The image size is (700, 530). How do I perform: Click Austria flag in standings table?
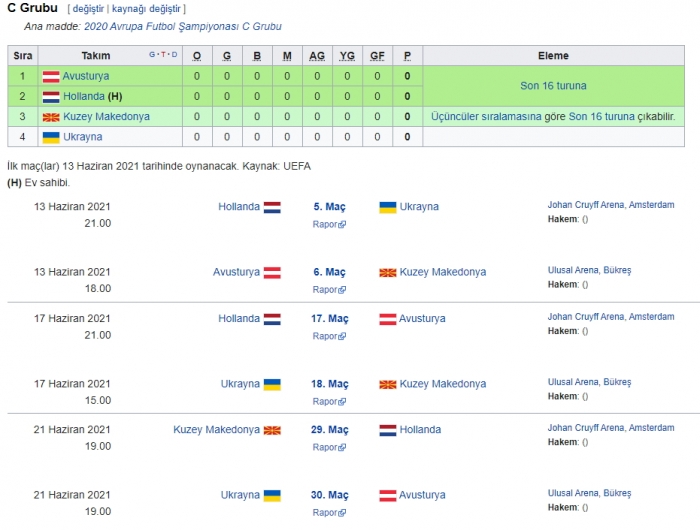tap(50, 76)
